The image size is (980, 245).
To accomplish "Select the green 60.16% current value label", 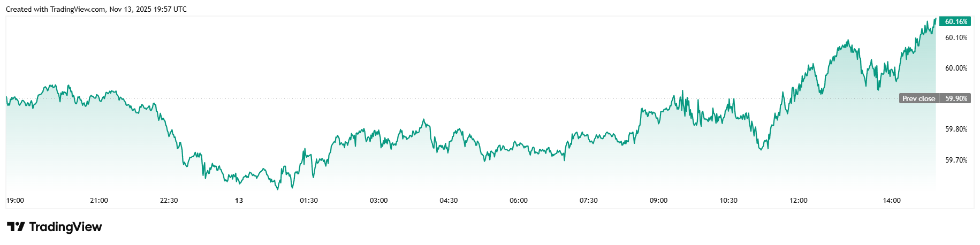I will tap(956, 22).
